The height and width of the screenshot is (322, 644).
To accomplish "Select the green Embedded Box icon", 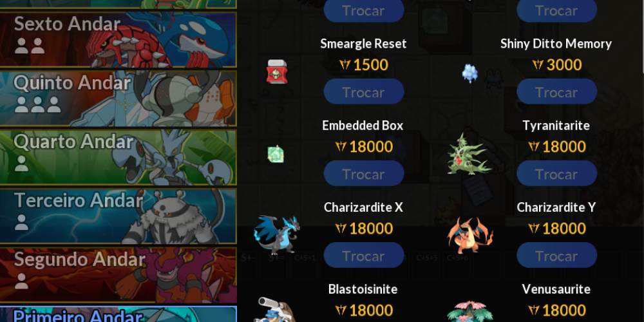I will (x=276, y=154).
